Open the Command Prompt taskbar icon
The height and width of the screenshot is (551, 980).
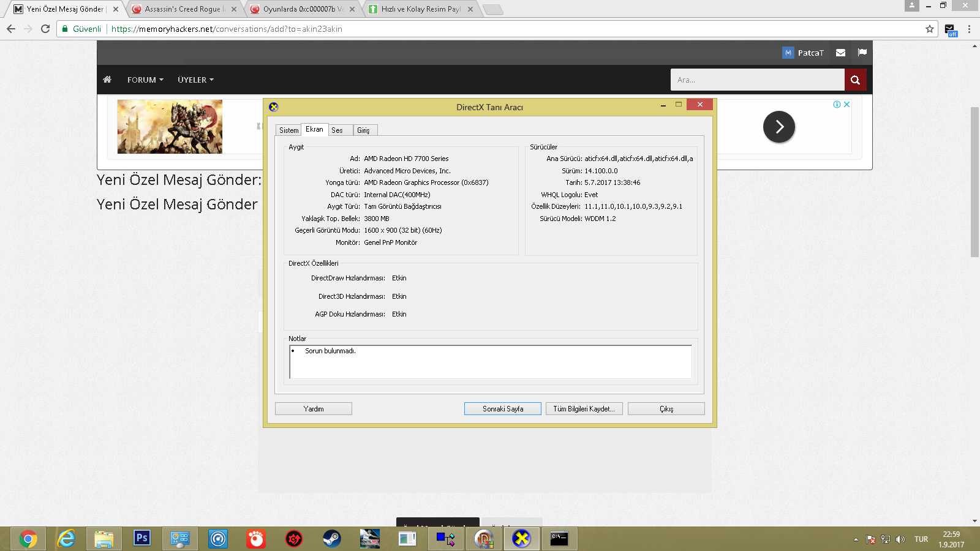(559, 539)
